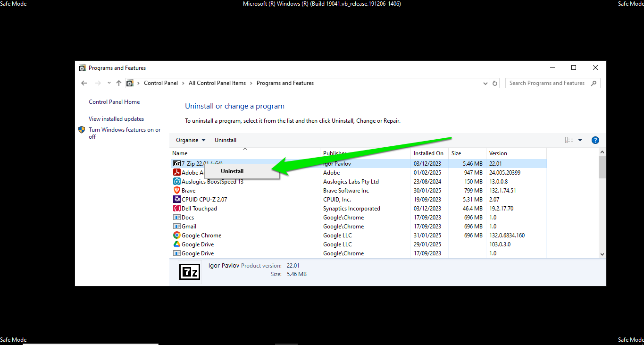Select the Google Chrome row
The width and height of the screenshot is (644, 345).
click(x=358, y=236)
